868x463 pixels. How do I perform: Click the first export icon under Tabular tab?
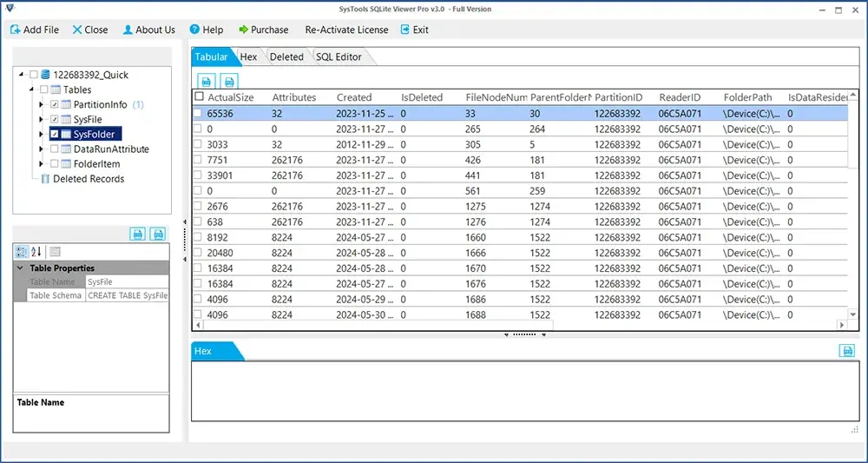click(207, 80)
